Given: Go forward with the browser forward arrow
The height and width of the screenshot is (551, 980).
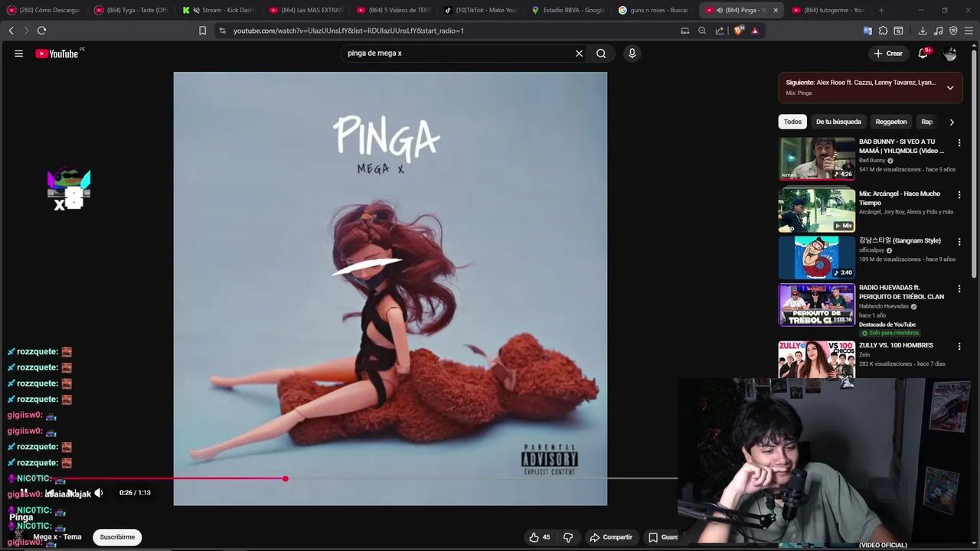Looking at the screenshot, I should click(26, 31).
